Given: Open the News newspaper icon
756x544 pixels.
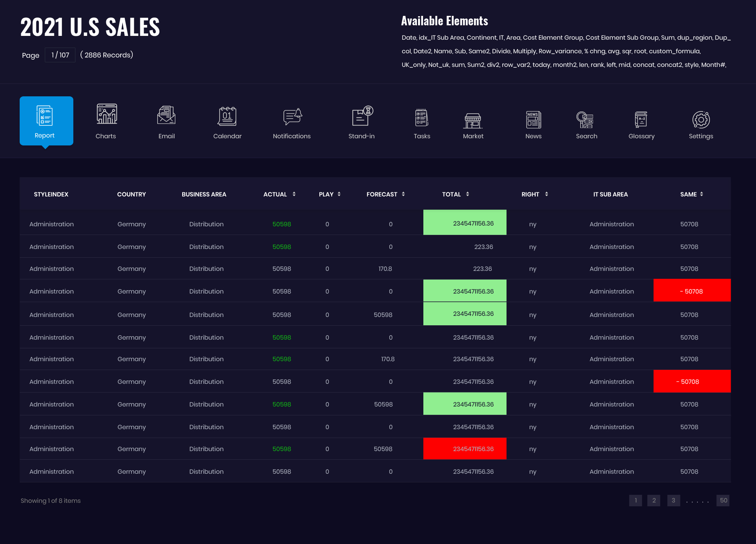Looking at the screenshot, I should [533, 120].
